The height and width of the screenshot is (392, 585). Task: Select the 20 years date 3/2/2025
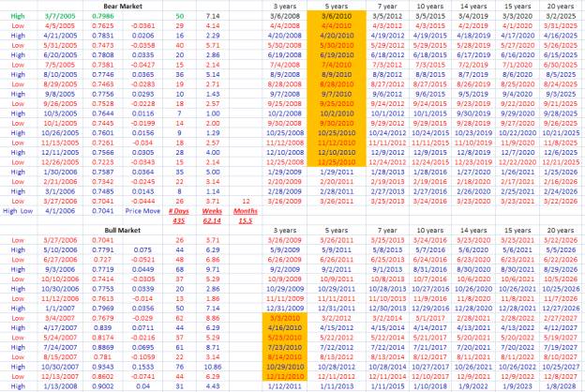pos(562,16)
